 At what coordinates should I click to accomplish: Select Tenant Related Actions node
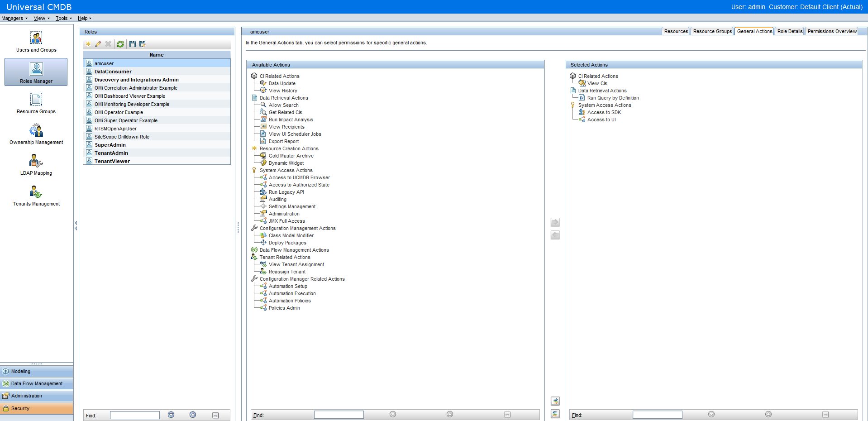click(285, 257)
